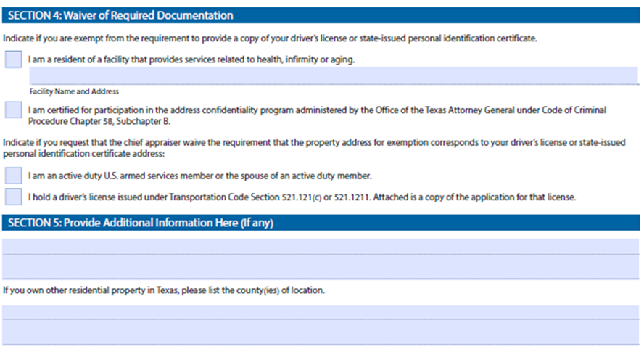The width and height of the screenshot is (644, 349).
Task: Focus first line of Section 5 additional information
Action: coord(321,247)
